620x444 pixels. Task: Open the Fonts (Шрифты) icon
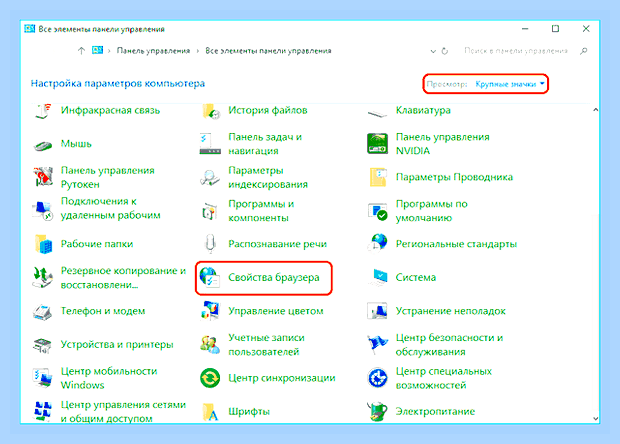(x=210, y=412)
